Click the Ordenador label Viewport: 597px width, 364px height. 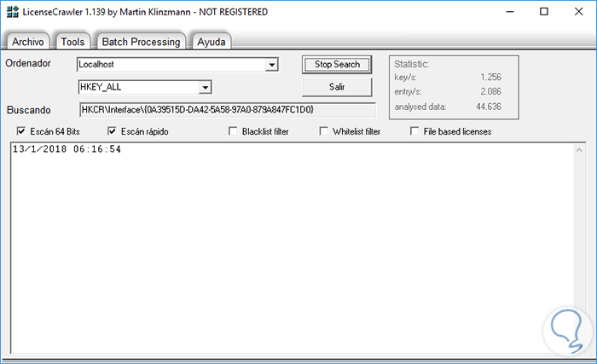point(28,63)
